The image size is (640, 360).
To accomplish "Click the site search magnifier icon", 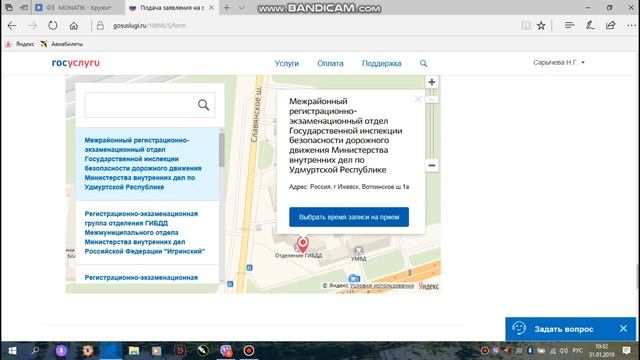I will pyautogui.click(x=423, y=63).
